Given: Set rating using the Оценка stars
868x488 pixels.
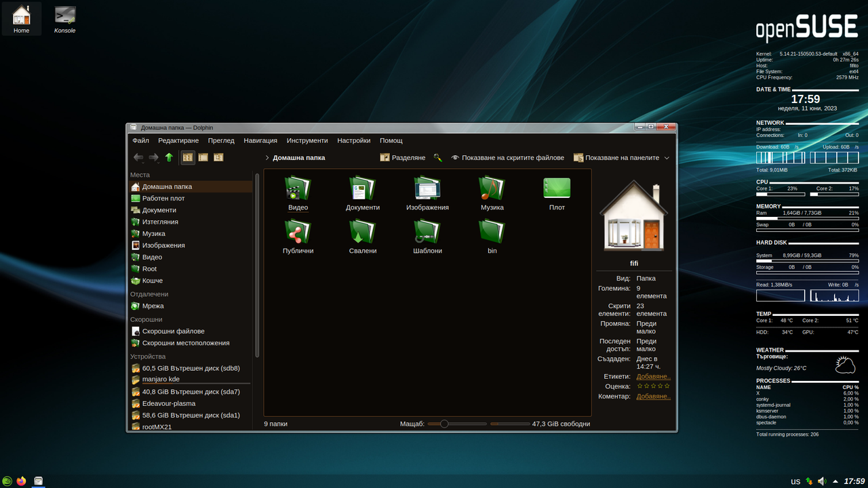Looking at the screenshot, I should pos(653,386).
